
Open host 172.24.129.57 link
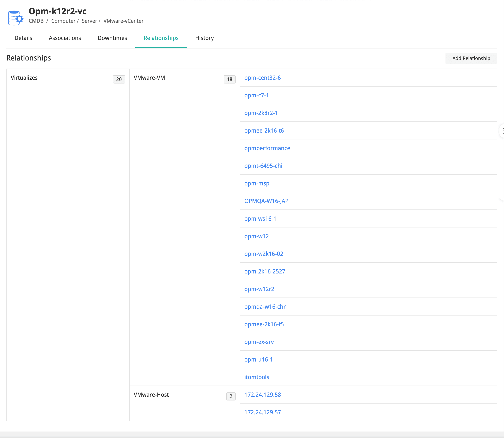coord(262,412)
